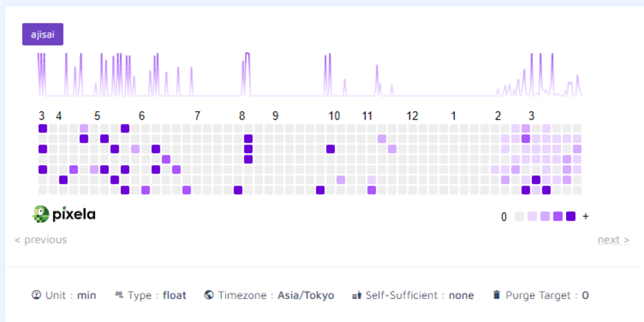
Task: Click the Type icon next to float
Action: (x=118, y=295)
